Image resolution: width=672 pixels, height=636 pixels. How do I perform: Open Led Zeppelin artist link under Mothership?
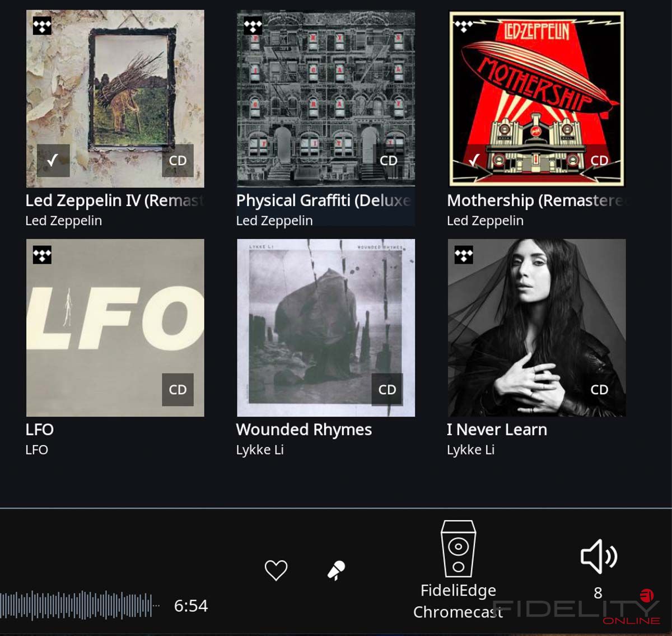tap(485, 221)
